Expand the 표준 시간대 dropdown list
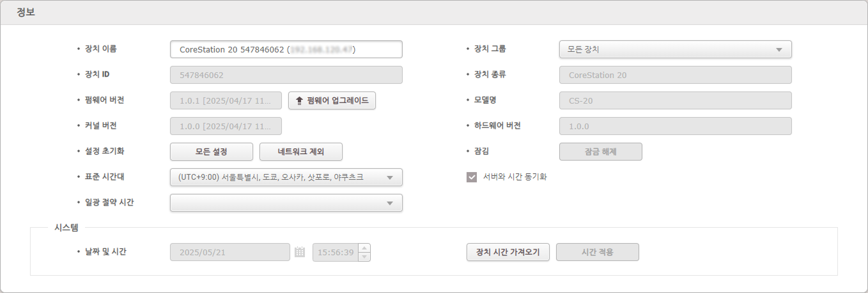The image size is (868, 293). click(286, 177)
